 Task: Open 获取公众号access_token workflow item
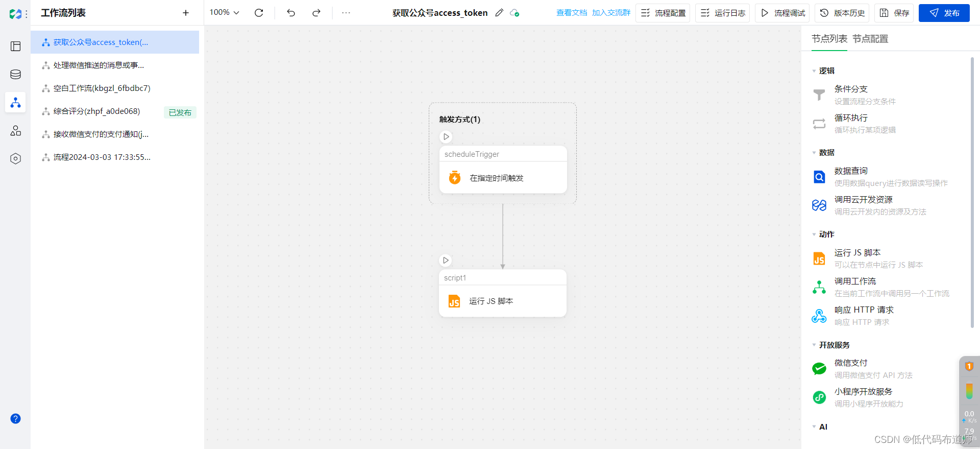(115, 42)
